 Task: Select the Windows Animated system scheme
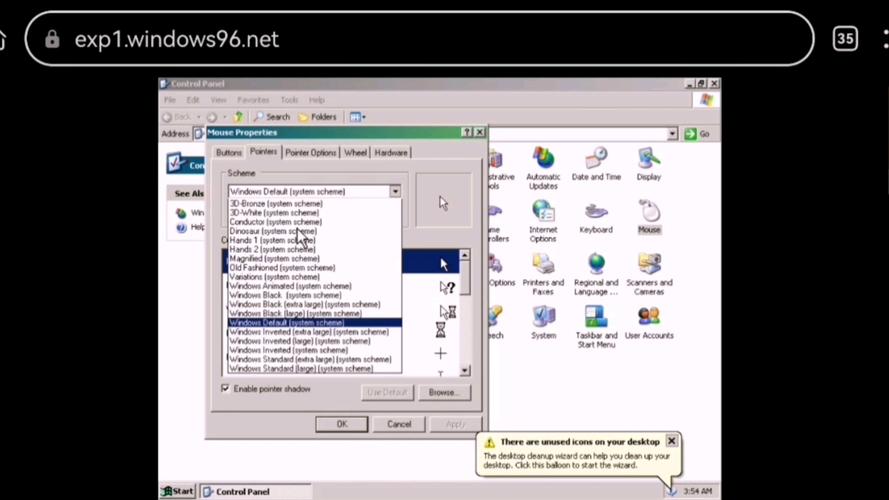[x=315, y=286]
